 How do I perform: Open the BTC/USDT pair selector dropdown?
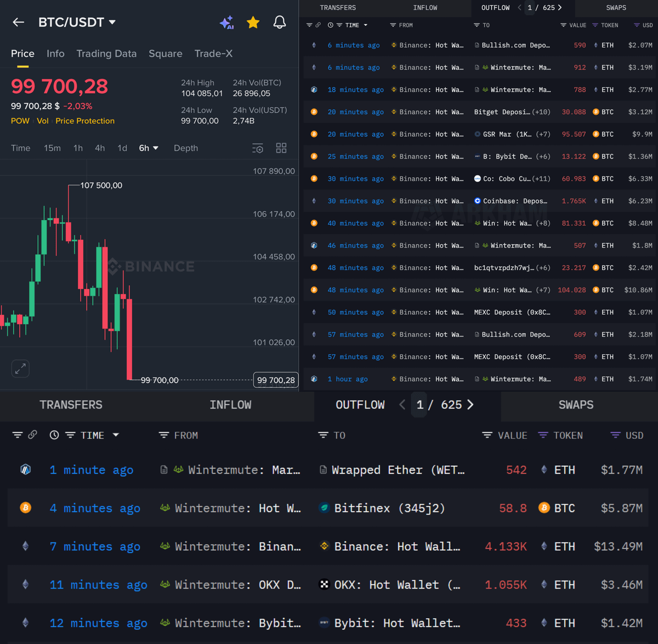click(112, 22)
